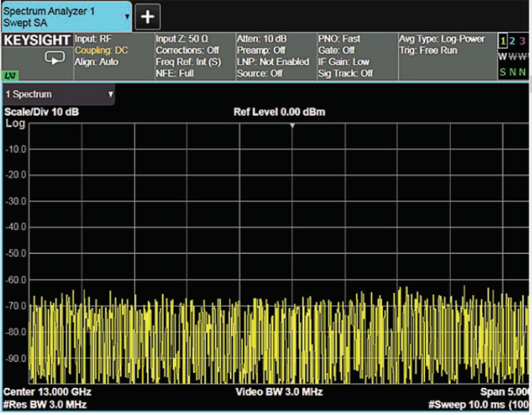Expand the 1 Spectrum window dropdown
This screenshot has width=532, height=415.
(110, 94)
